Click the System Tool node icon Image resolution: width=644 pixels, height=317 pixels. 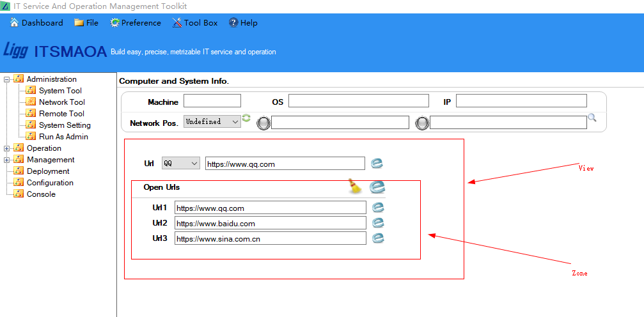(x=31, y=90)
